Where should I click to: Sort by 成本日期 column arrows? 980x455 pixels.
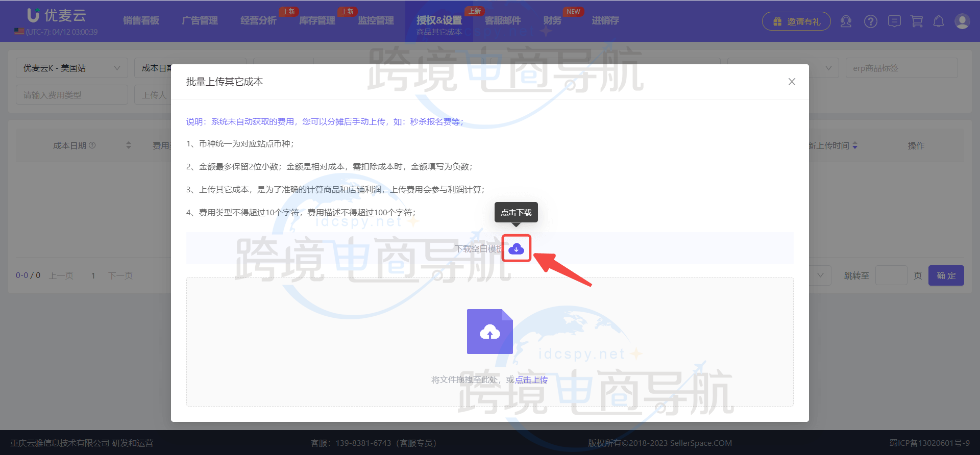129,145
